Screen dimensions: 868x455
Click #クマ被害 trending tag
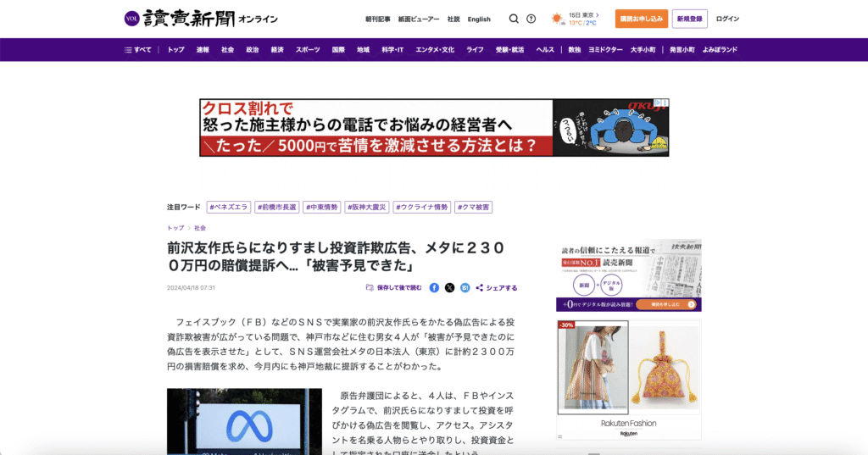pos(473,207)
